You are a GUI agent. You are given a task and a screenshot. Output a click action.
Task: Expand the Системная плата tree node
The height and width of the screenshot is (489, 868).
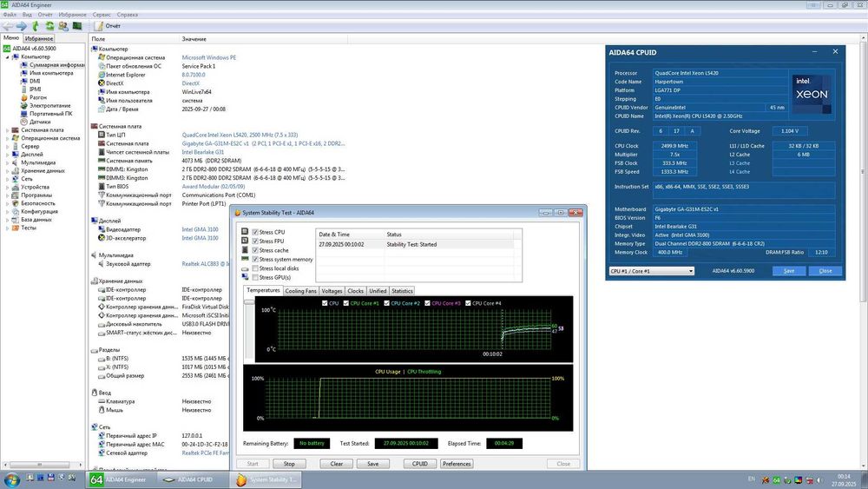point(8,130)
